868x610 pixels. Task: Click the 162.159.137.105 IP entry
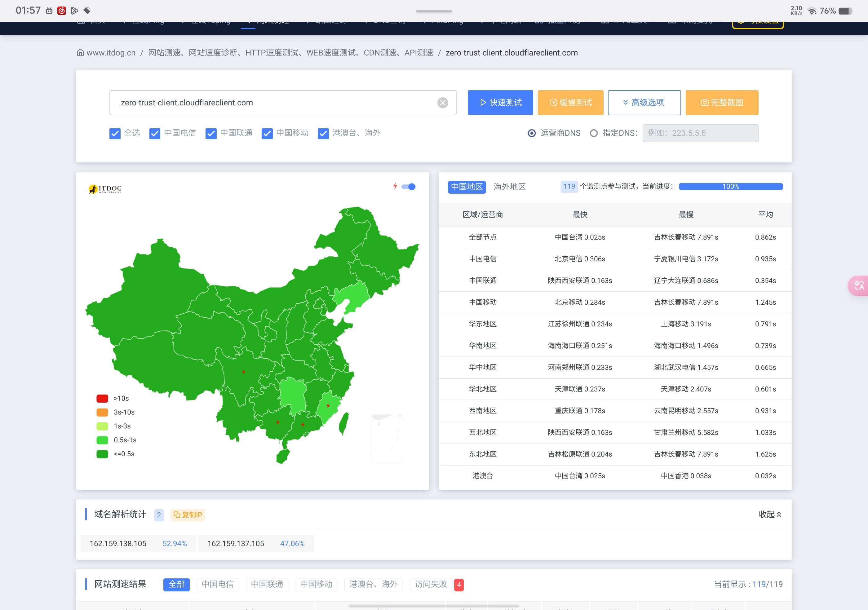255,543
